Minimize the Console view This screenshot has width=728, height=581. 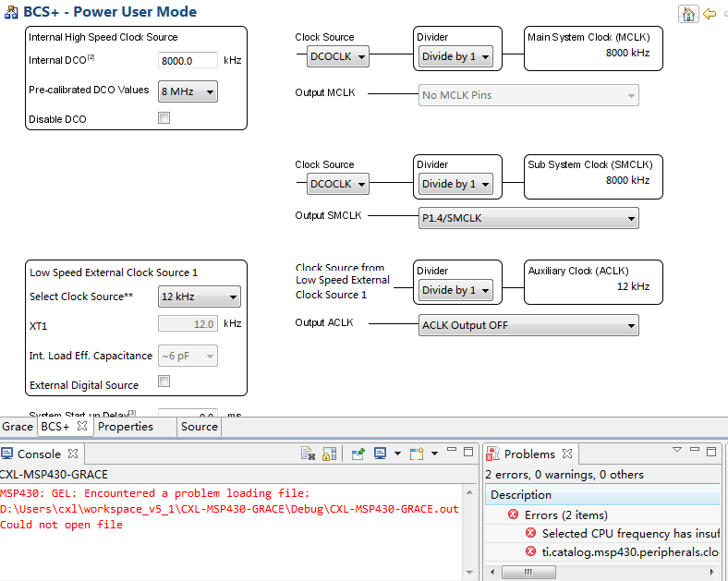point(452,450)
